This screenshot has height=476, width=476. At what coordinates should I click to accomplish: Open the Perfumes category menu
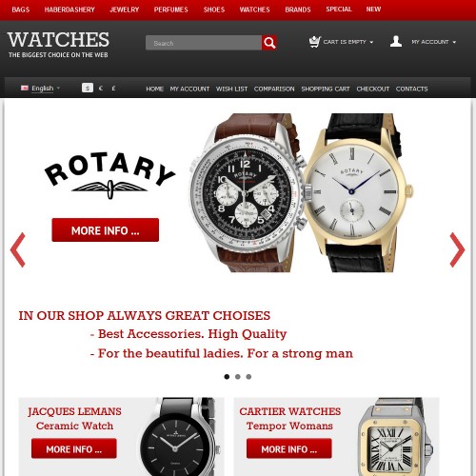point(170,10)
